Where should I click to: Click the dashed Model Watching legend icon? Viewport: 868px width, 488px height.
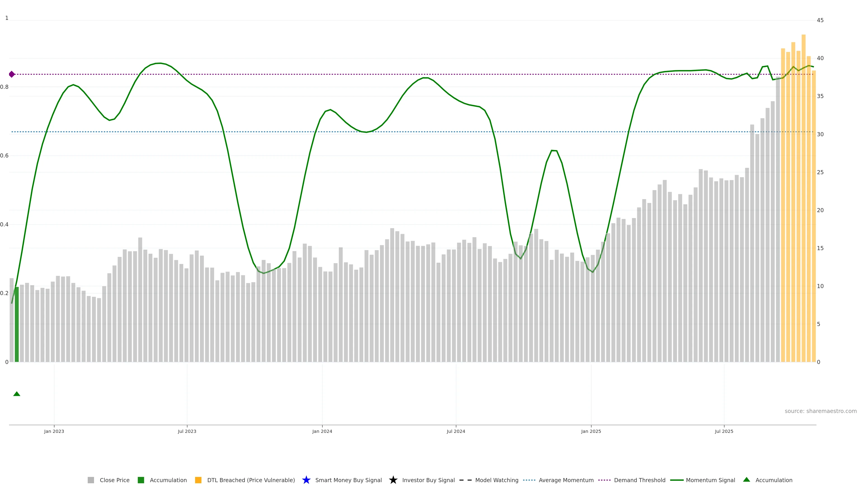tap(465, 480)
